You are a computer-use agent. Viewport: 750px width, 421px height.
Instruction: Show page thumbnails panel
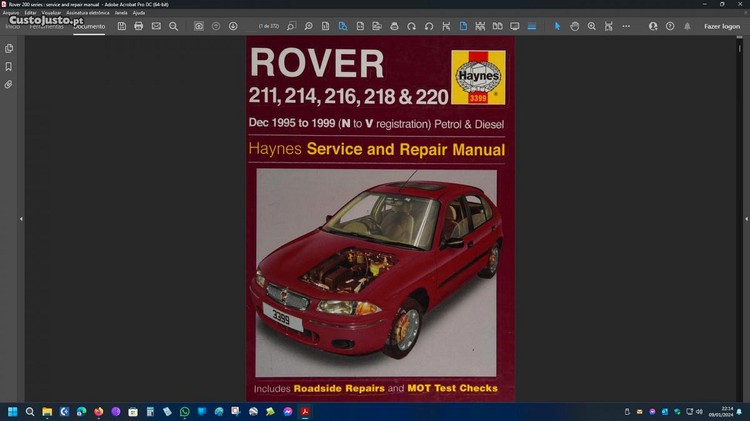(9, 48)
